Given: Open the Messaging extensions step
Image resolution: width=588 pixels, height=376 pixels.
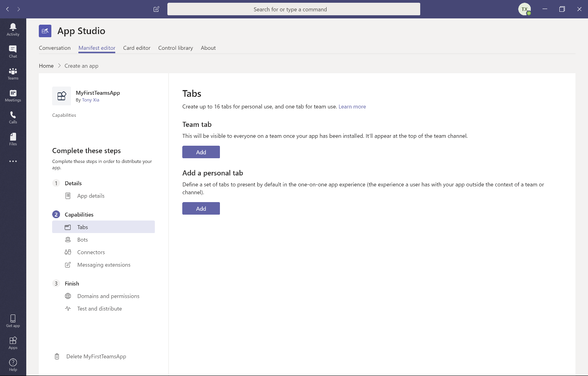Looking at the screenshot, I should pos(103,265).
